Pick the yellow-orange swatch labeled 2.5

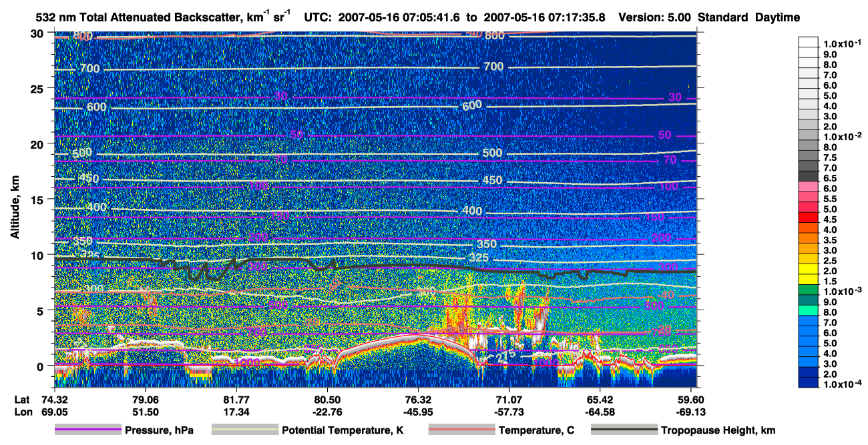(x=809, y=260)
